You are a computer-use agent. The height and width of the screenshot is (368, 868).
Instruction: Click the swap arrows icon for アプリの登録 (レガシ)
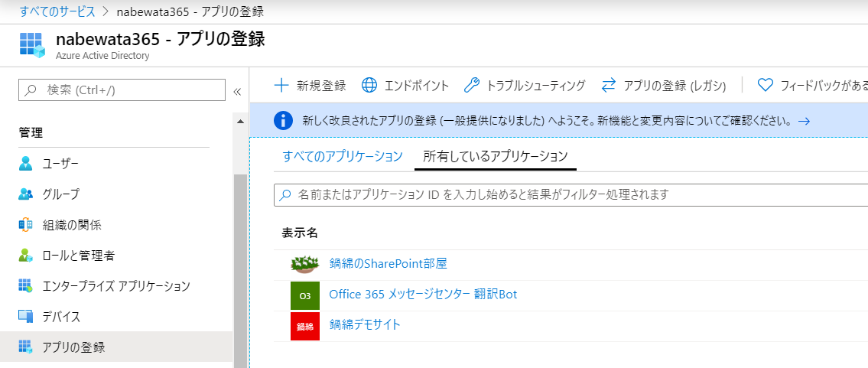click(x=609, y=85)
